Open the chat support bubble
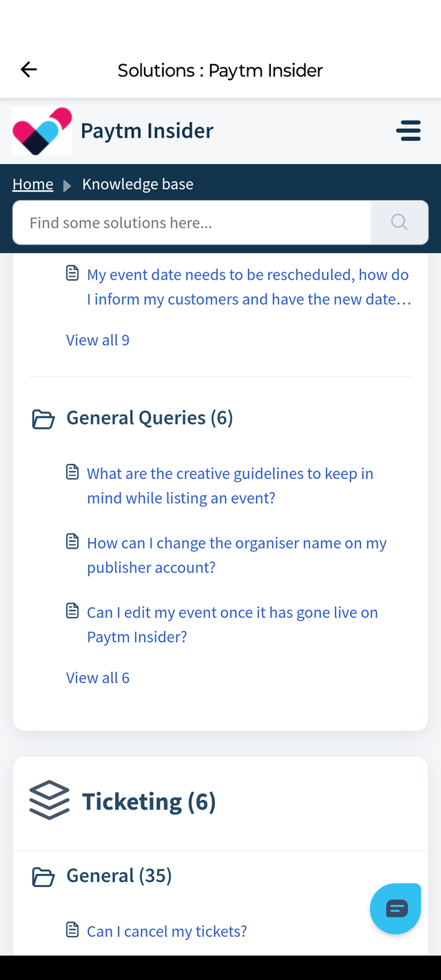Screen dimensions: 441x980 click(x=396, y=908)
